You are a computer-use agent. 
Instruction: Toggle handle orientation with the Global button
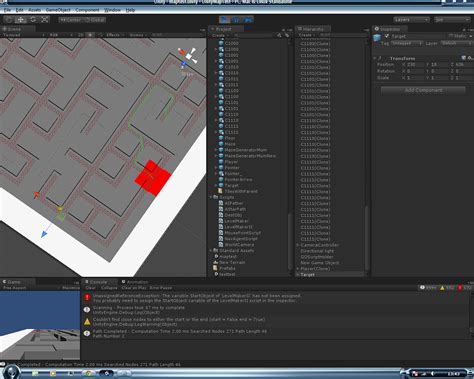[94, 20]
